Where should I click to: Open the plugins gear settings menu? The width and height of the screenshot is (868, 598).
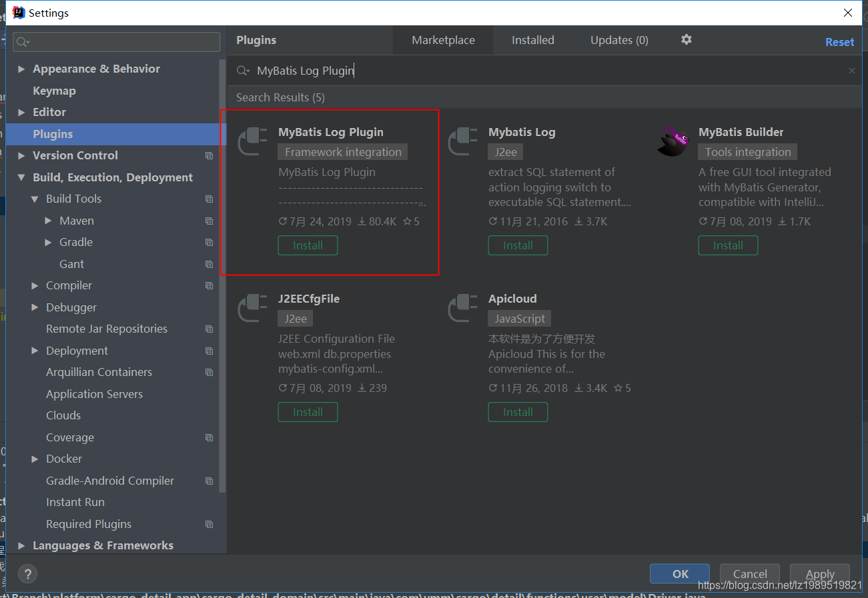[686, 40]
